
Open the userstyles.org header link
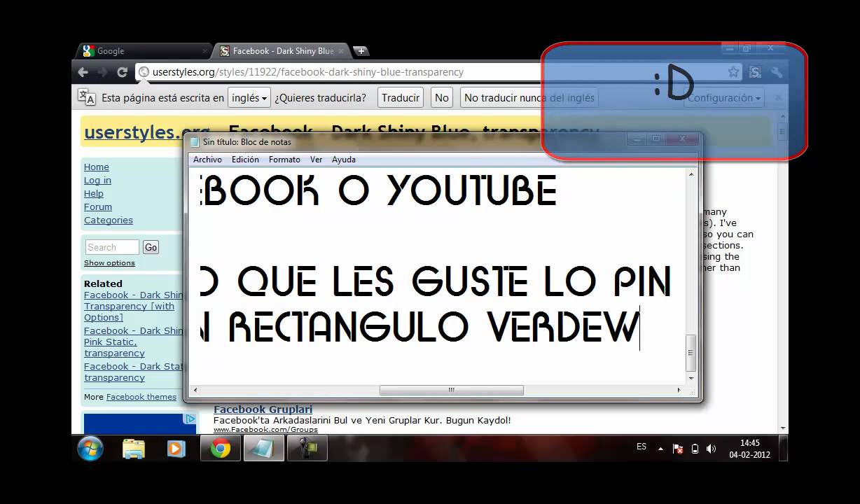[x=146, y=131]
